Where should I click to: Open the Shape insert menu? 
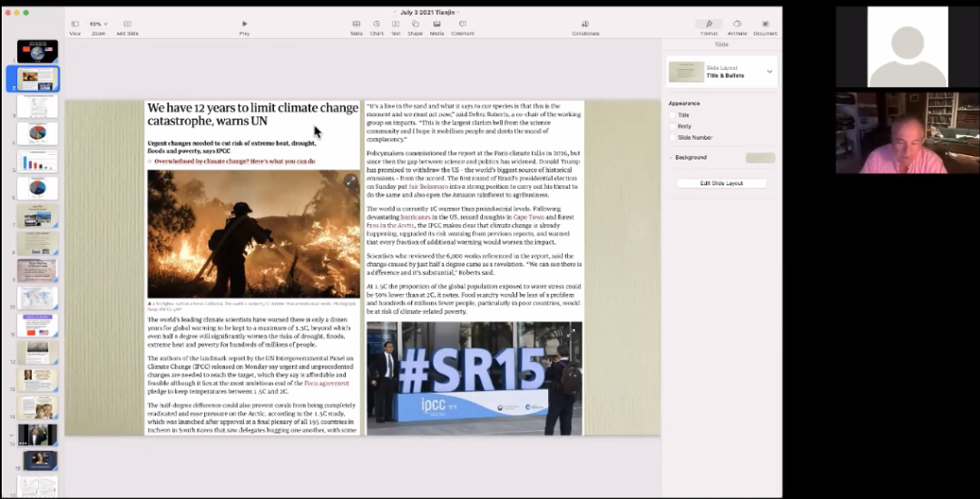[415, 24]
